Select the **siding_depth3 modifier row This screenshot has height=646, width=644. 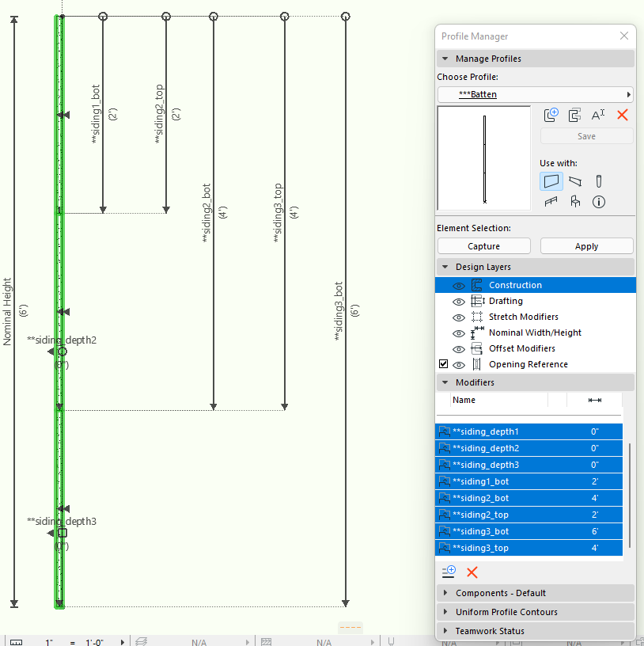[x=528, y=465]
